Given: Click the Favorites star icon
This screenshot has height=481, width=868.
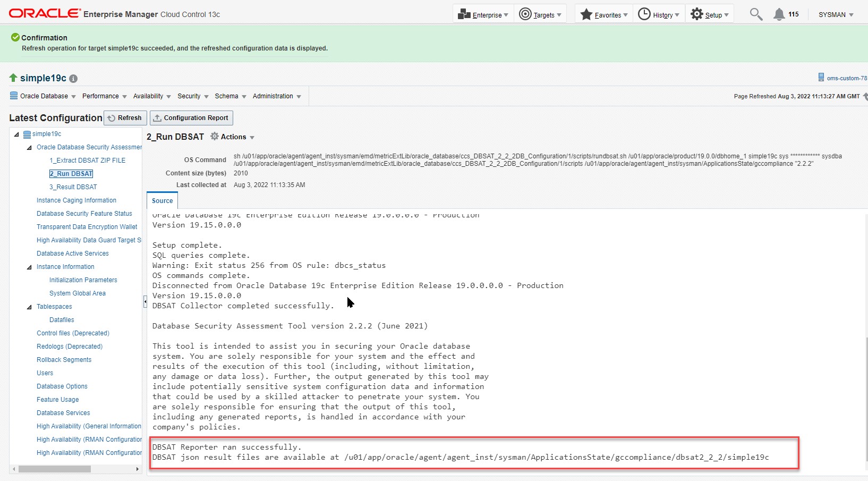Looking at the screenshot, I should coord(586,14).
